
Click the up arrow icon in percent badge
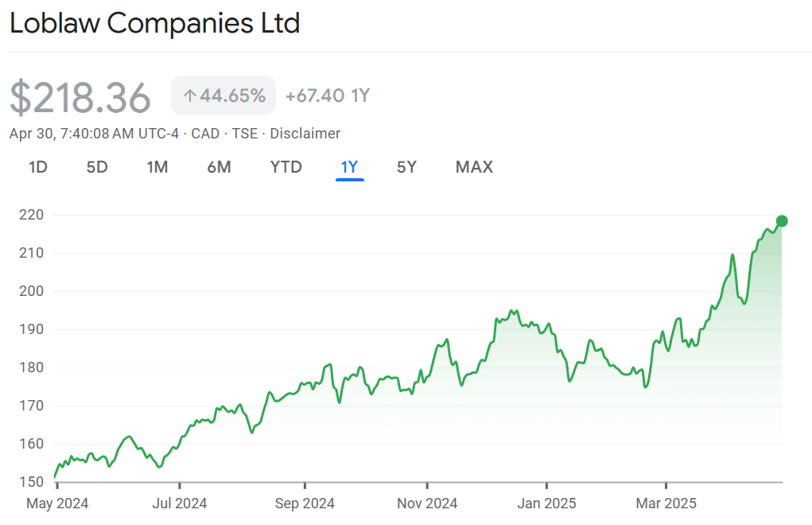189,96
